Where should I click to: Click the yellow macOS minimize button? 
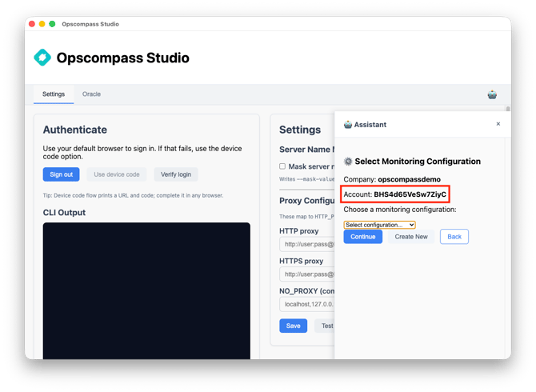coord(42,24)
